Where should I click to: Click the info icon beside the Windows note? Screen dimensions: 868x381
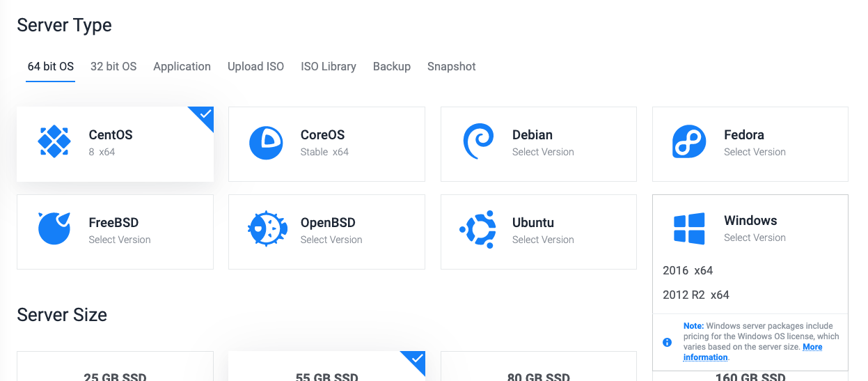click(667, 342)
